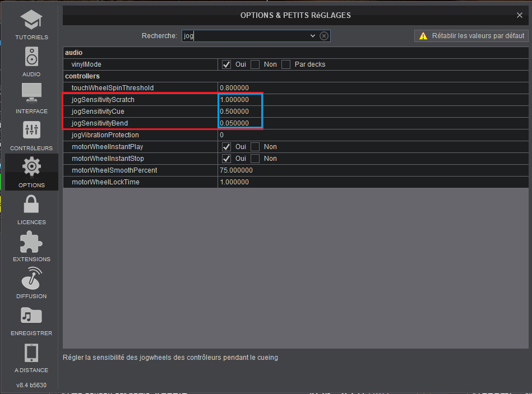Open the Extensions puzzle piece icon
The height and width of the screenshot is (394, 532).
31,245
